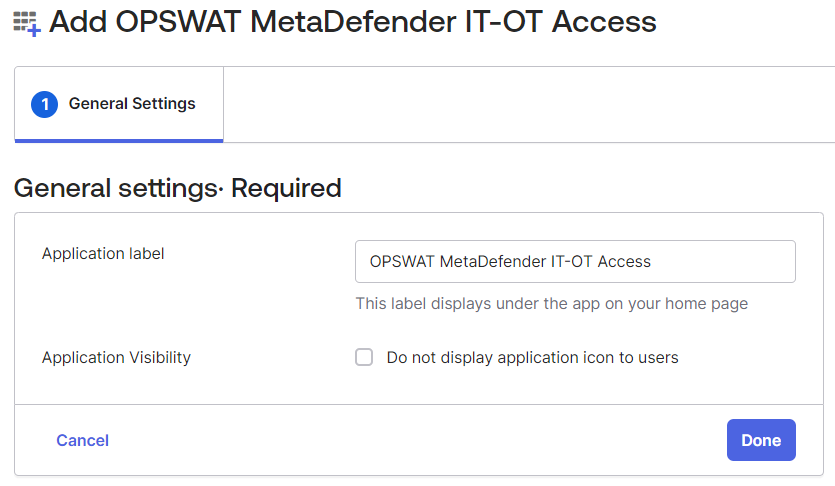This screenshot has height=486, width=835.
Task: Click the 'Add OPSWAT MetaDefender IT-OT Access' title
Action: [x=353, y=22]
